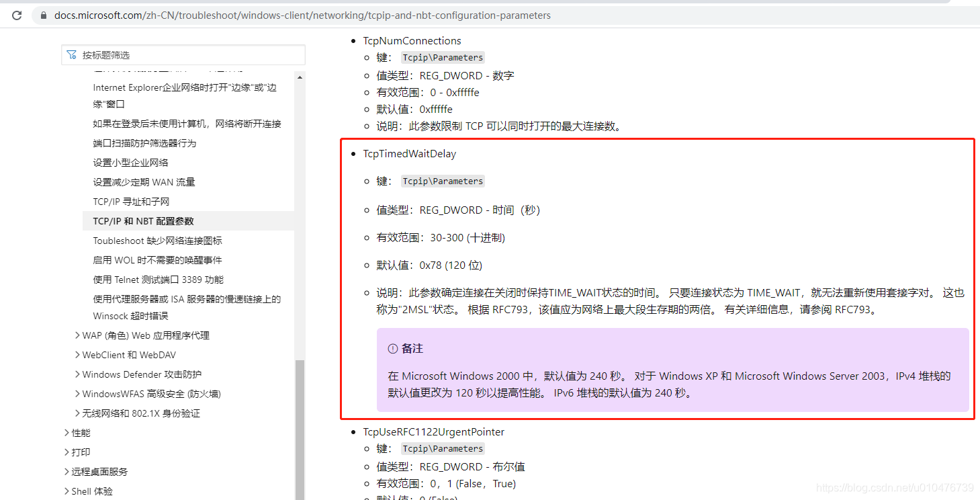Open 端口扫描防护筛选器行为 article
The image size is (980, 500).
[x=144, y=143]
